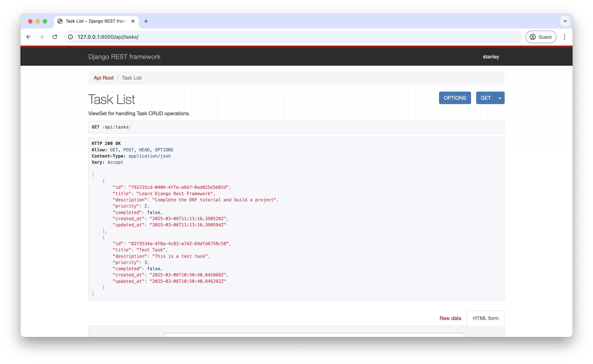Click the GET button

pos(485,98)
